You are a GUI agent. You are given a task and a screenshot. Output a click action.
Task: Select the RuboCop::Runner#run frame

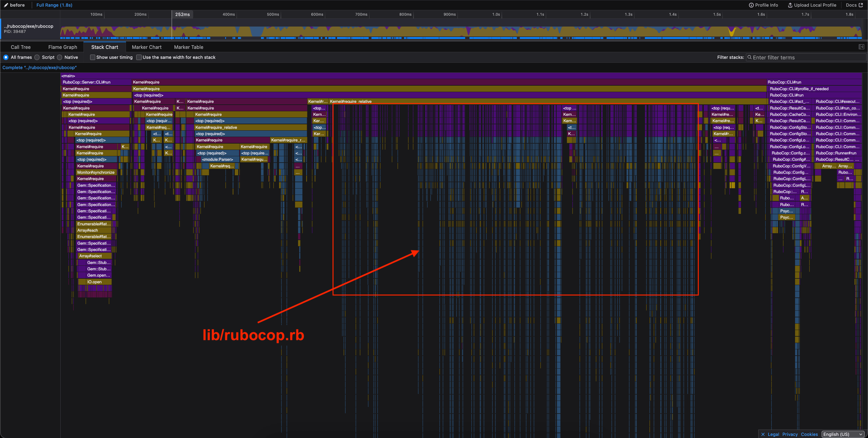[x=837, y=153]
